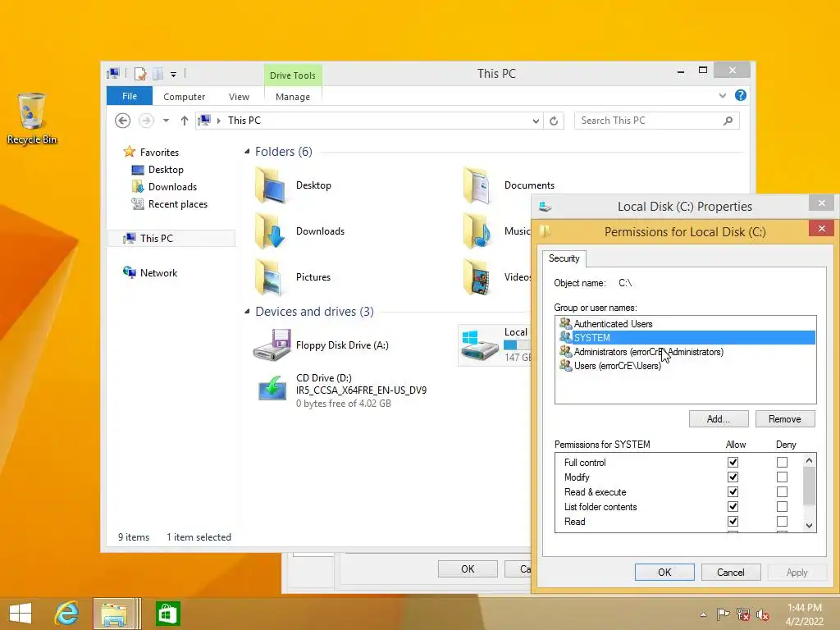
Task: Go up one level with Up arrow
Action: click(185, 121)
